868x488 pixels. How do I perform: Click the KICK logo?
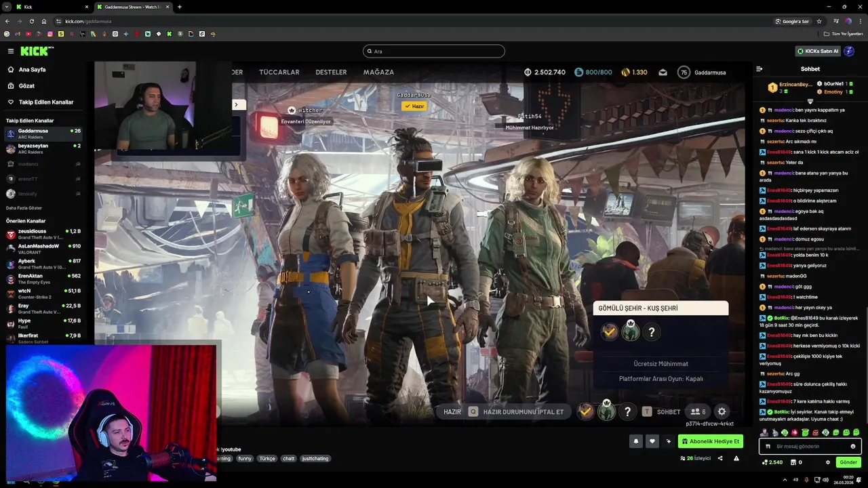pyautogui.click(x=36, y=51)
